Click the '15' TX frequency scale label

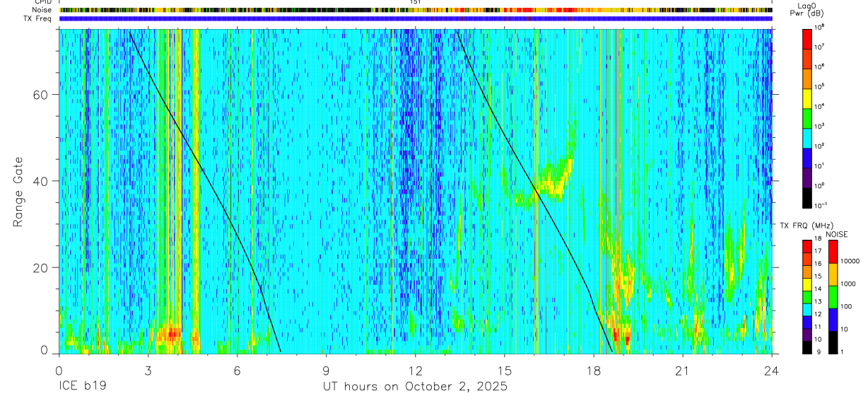(x=819, y=277)
